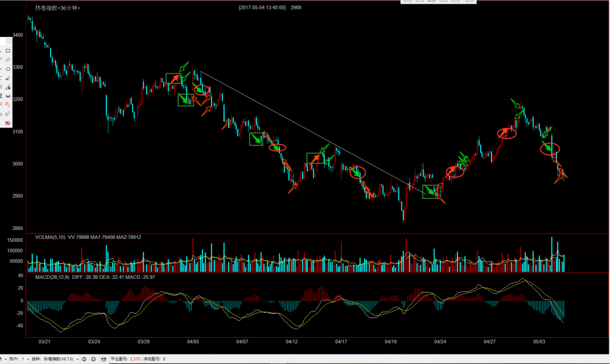This screenshot has width=610, height=364.
Task: Click the sunglasses face icon in status bar
Action: [104, 359]
